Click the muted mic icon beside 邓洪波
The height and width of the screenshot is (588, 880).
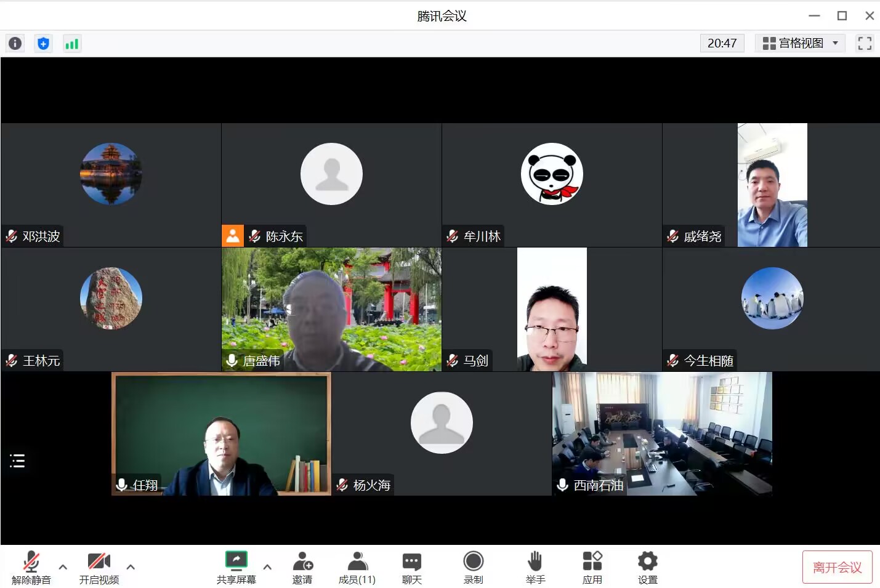coord(12,236)
